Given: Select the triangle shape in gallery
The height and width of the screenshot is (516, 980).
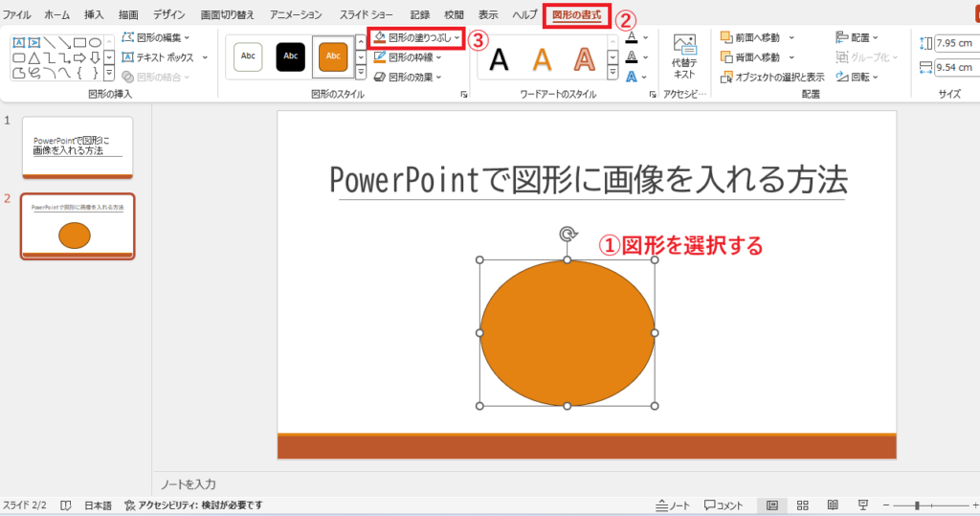Looking at the screenshot, I should (x=33, y=58).
